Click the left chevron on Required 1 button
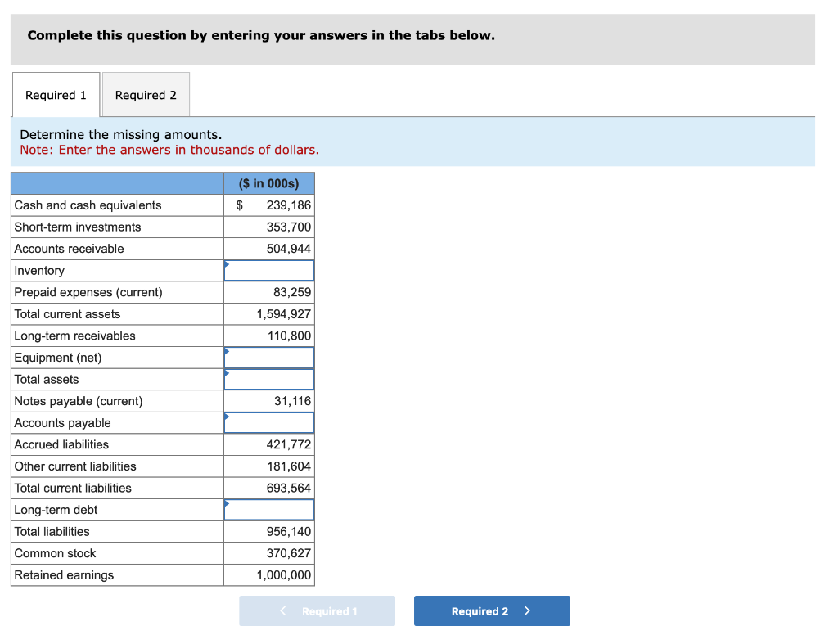 click(282, 610)
